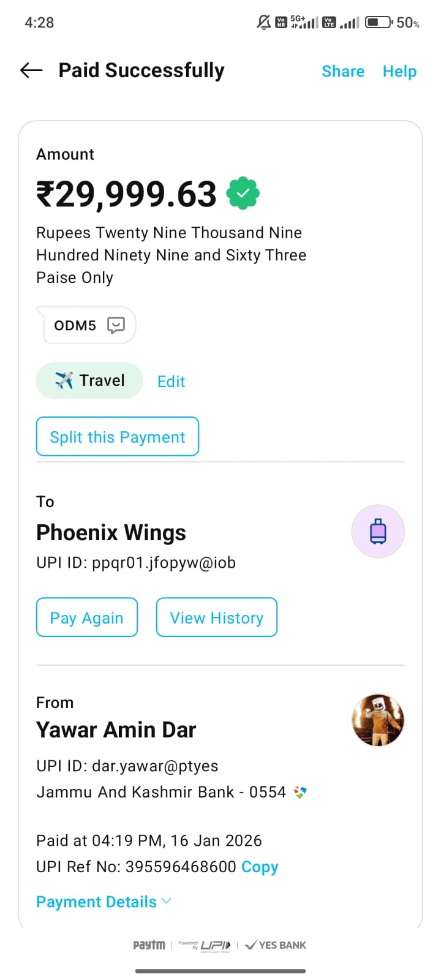
Task: Tap the battery indicator in status bar
Action: tap(379, 23)
